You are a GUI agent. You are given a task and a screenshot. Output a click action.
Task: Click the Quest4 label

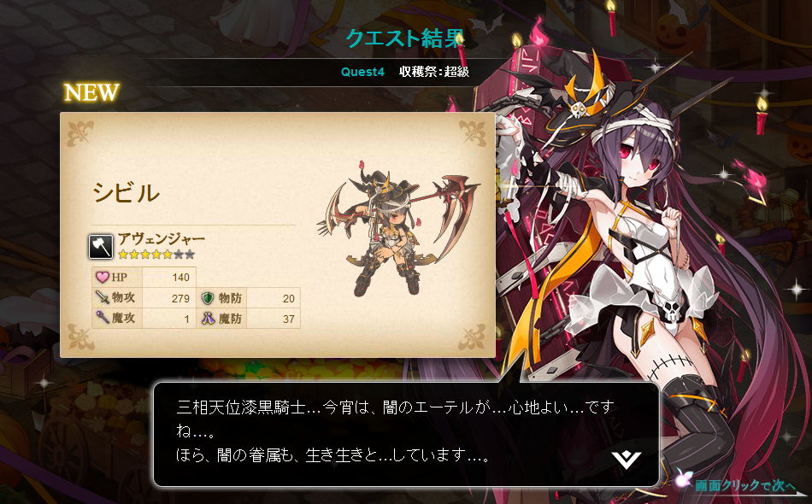click(362, 72)
